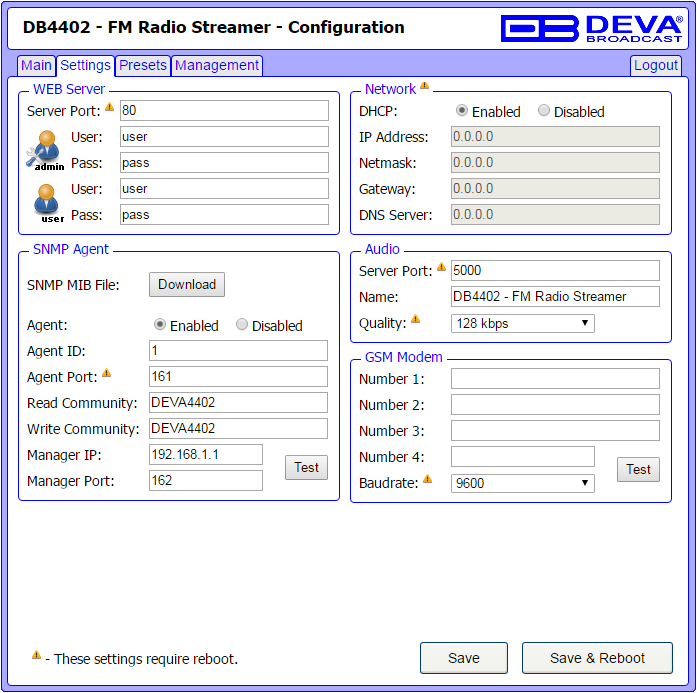This screenshot has width=697, height=693.
Task: Click warning icon in reboot footnote
Action: point(36,655)
